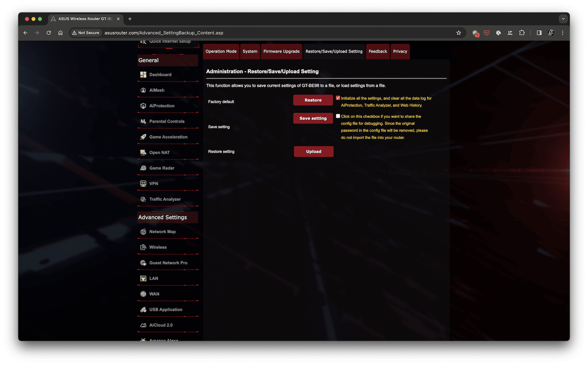Image resolution: width=588 pixels, height=365 pixels.
Task: Open Parental Controls icon
Action: 143,121
